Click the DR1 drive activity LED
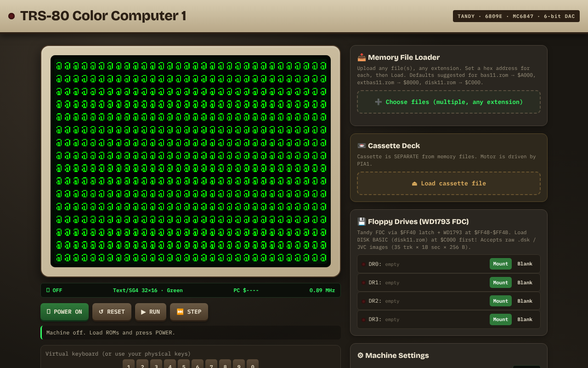This screenshot has height=368, width=588. pyautogui.click(x=363, y=283)
